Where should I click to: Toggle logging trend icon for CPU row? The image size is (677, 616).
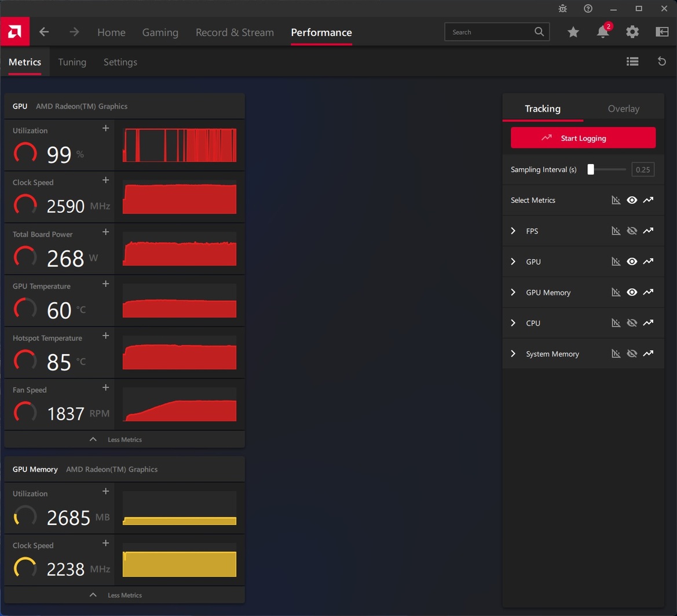coord(648,323)
